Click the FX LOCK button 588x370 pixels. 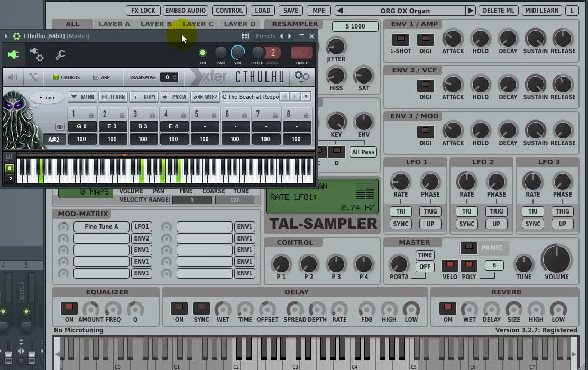(x=143, y=11)
